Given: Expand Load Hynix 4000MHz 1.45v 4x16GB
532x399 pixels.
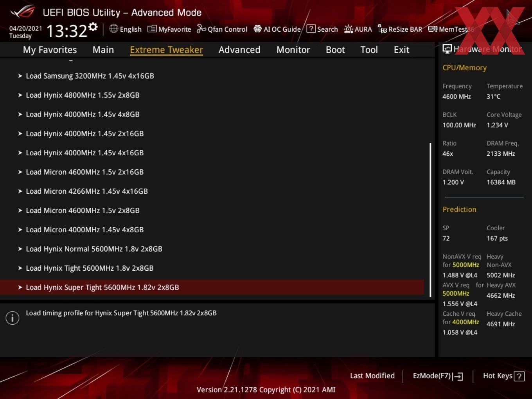Looking at the screenshot, I should pos(212,153).
